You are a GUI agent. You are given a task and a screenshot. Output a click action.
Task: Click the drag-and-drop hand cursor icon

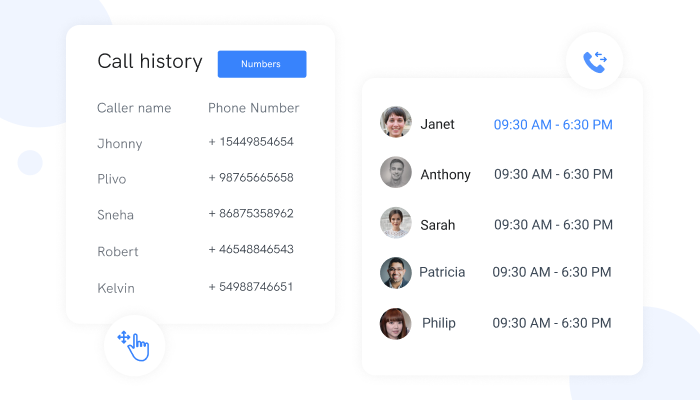(133, 346)
